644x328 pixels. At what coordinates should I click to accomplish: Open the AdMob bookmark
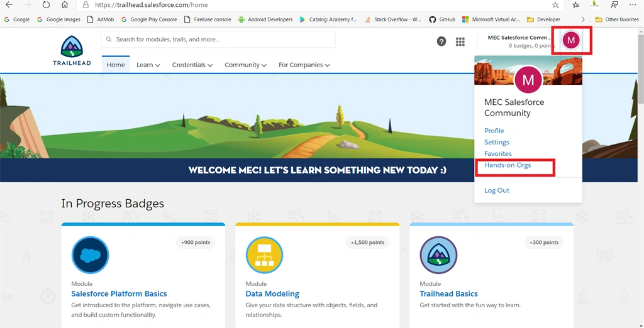coord(101,19)
